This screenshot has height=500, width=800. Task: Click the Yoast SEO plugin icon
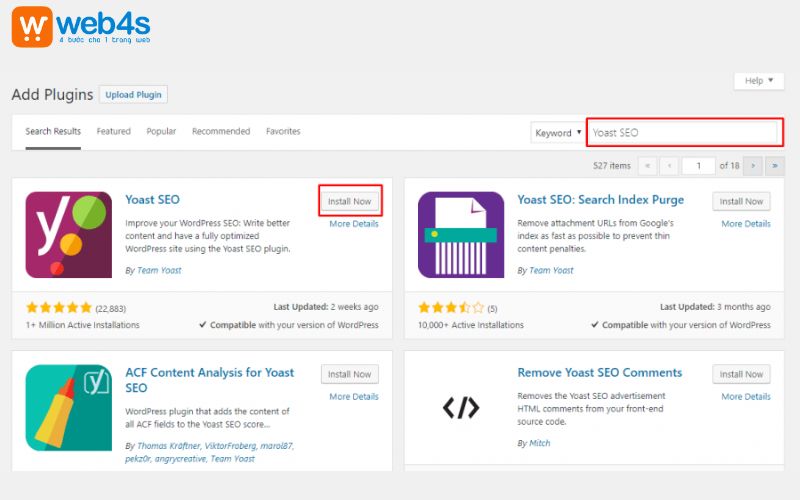pyautogui.click(x=69, y=235)
